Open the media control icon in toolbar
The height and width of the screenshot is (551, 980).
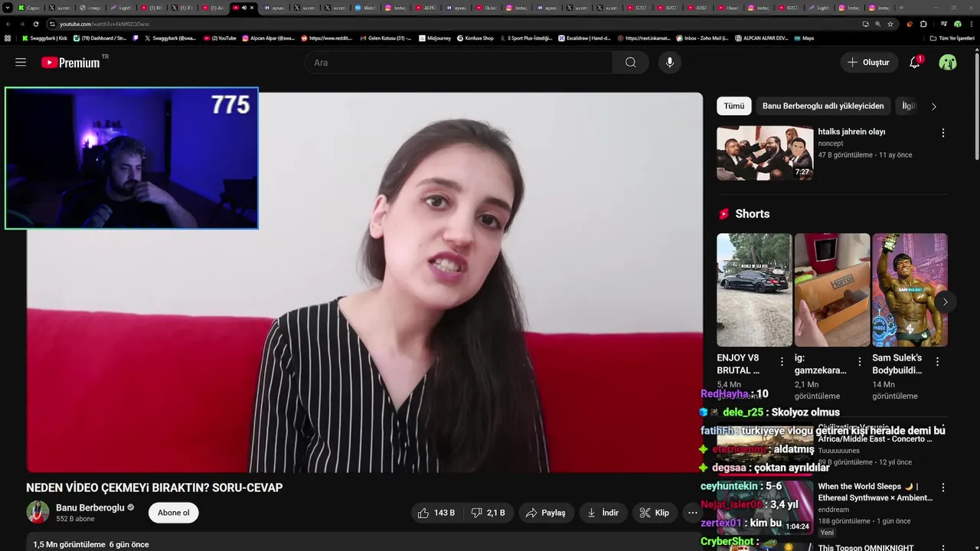[944, 24]
